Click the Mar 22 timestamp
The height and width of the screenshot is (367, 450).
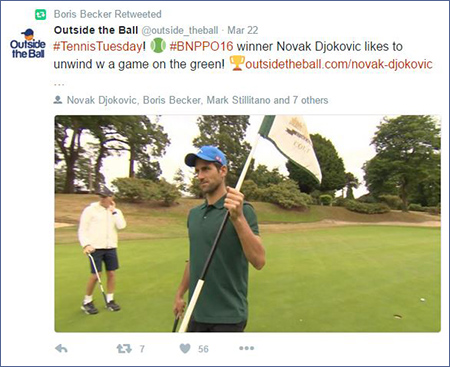[x=243, y=30]
